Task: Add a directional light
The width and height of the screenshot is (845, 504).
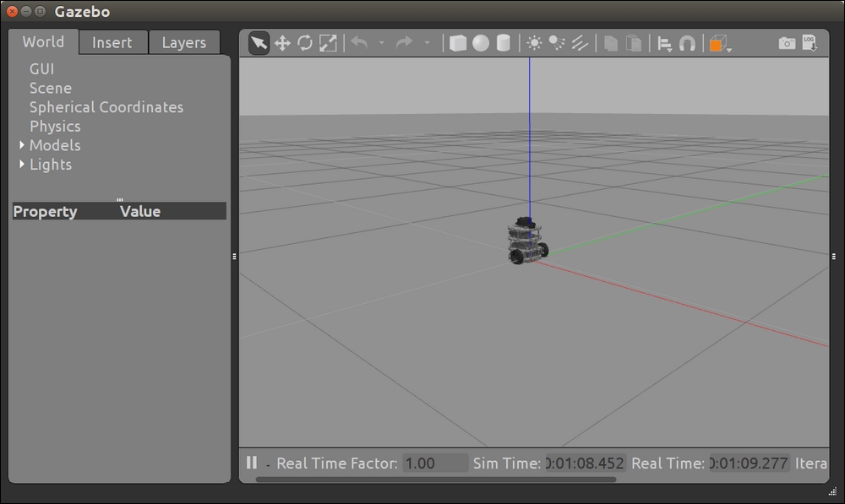Action: tap(580, 43)
